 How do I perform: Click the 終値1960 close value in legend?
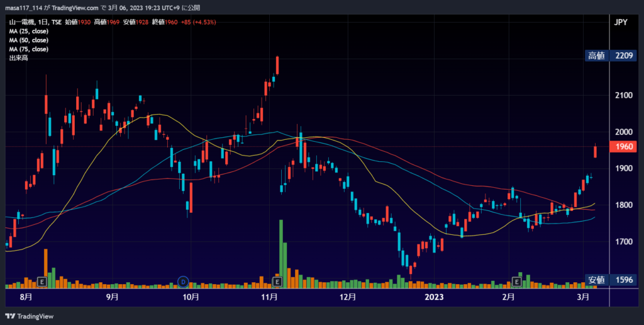[x=165, y=22]
